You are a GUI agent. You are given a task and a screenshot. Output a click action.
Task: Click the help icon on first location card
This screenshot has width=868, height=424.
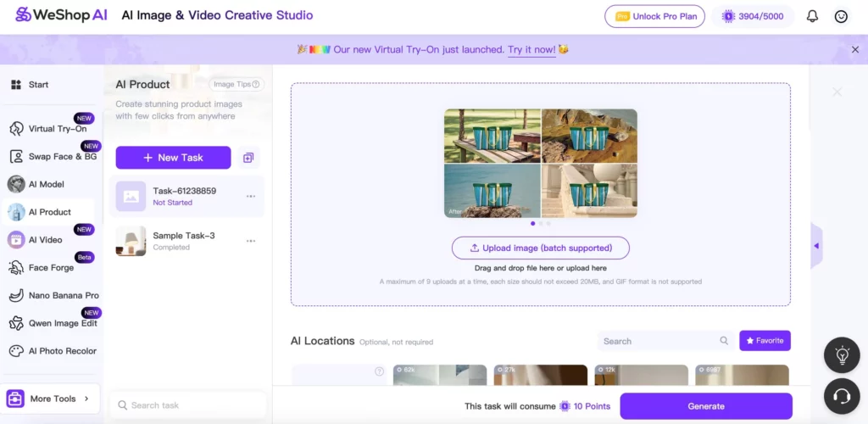(x=379, y=371)
